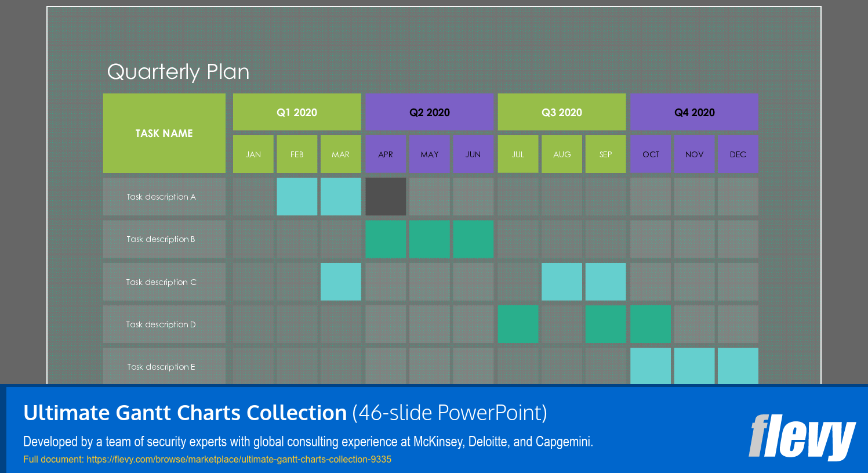
Task: Click Task A's dark gray APR block
Action: pos(386,197)
